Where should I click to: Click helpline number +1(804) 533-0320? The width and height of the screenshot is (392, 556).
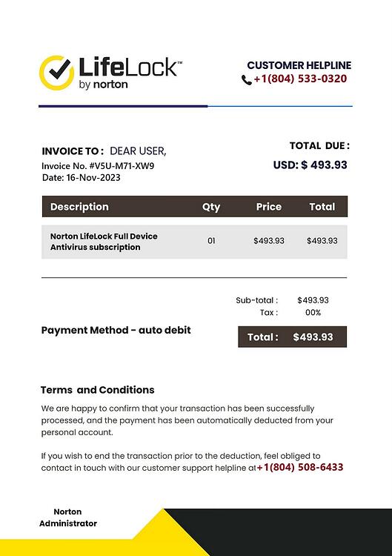pyautogui.click(x=300, y=79)
